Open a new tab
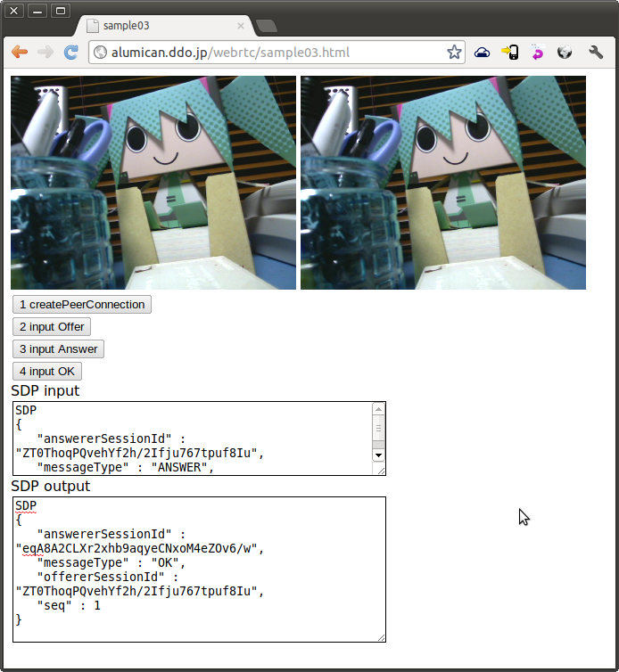This screenshot has height=672, width=619. coord(267,26)
